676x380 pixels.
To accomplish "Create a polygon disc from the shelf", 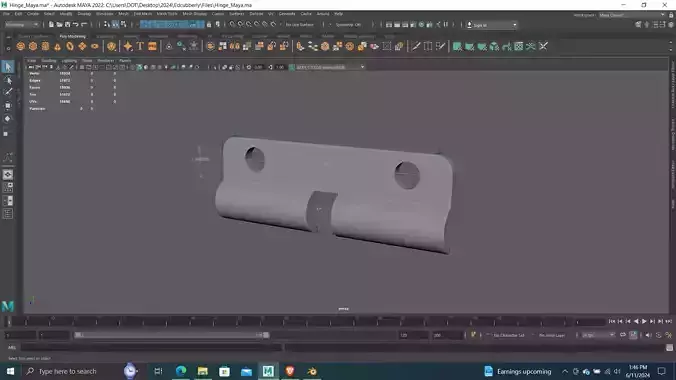I will (x=94, y=46).
